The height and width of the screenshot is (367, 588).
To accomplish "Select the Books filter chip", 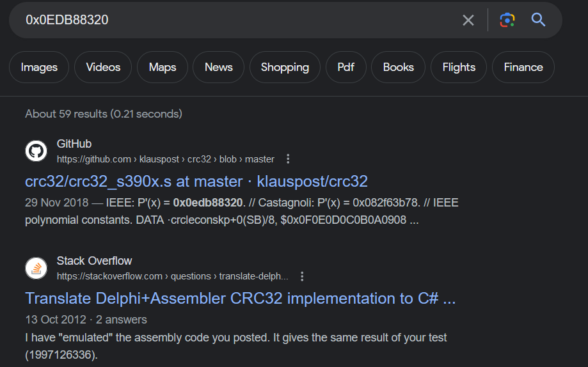I will click(399, 67).
